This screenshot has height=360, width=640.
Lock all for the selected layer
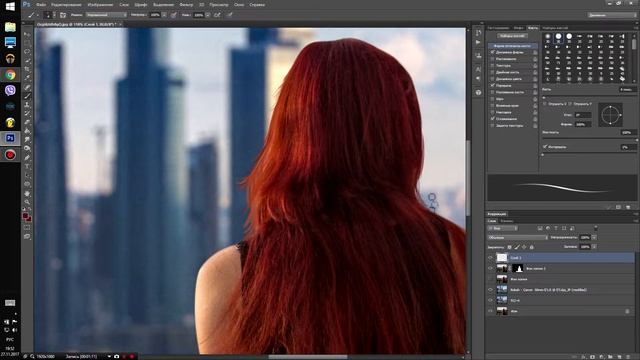click(531, 247)
